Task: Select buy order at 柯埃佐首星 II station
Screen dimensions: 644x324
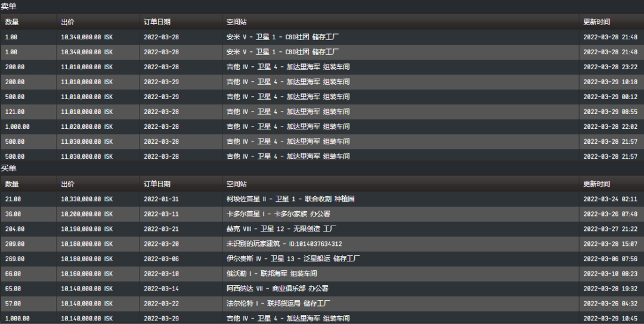Action: coord(290,199)
